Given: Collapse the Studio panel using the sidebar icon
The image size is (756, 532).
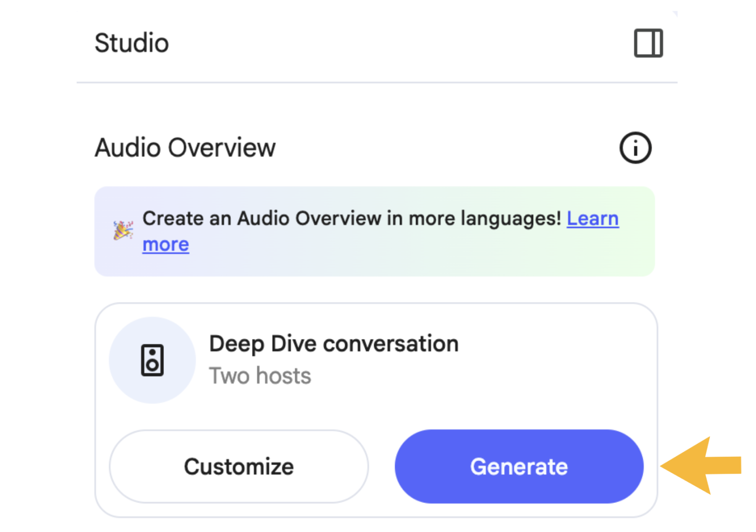Looking at the screenshot, I should click(648, 43).
